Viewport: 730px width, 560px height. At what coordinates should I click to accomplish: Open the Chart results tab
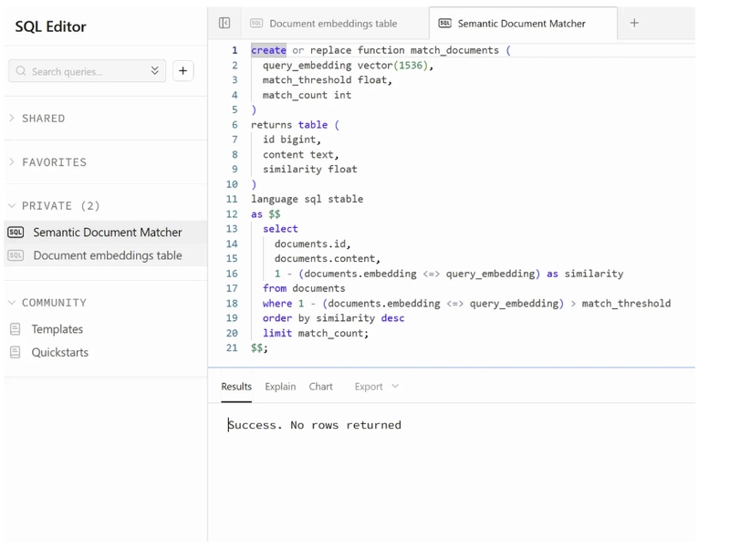(x=320, y=387)
